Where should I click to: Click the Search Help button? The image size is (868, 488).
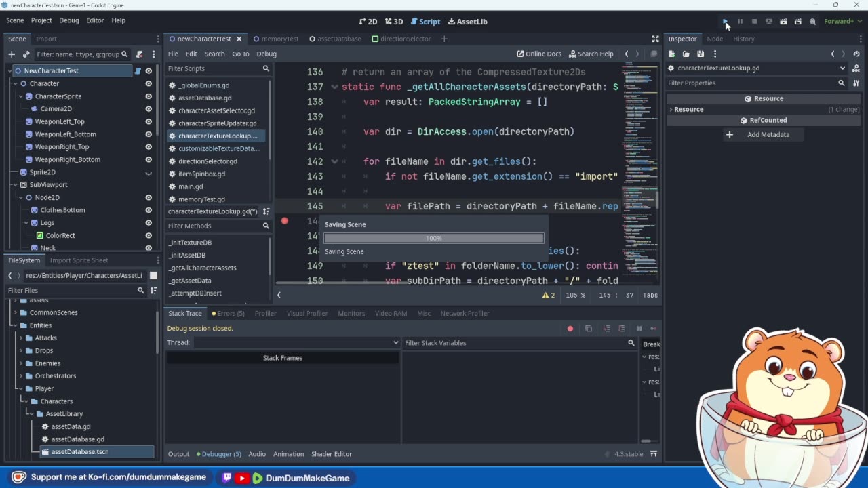(x=591, y=54)
